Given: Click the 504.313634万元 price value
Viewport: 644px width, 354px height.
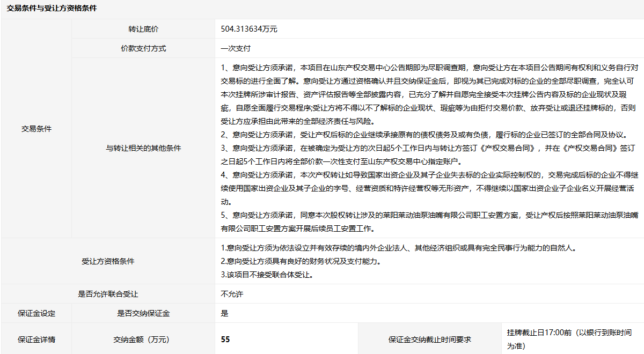Looking at the screenshot, I should click(249, 29).
